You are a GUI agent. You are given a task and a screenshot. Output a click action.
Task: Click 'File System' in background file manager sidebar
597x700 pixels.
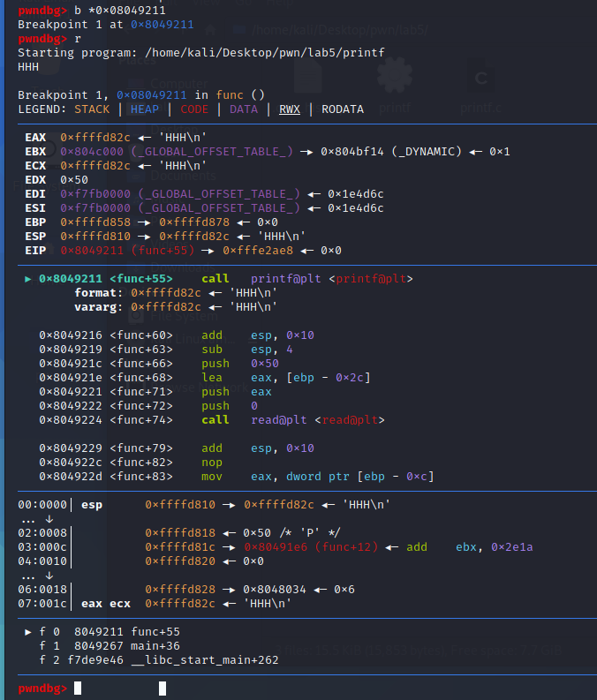pos(184,316)
